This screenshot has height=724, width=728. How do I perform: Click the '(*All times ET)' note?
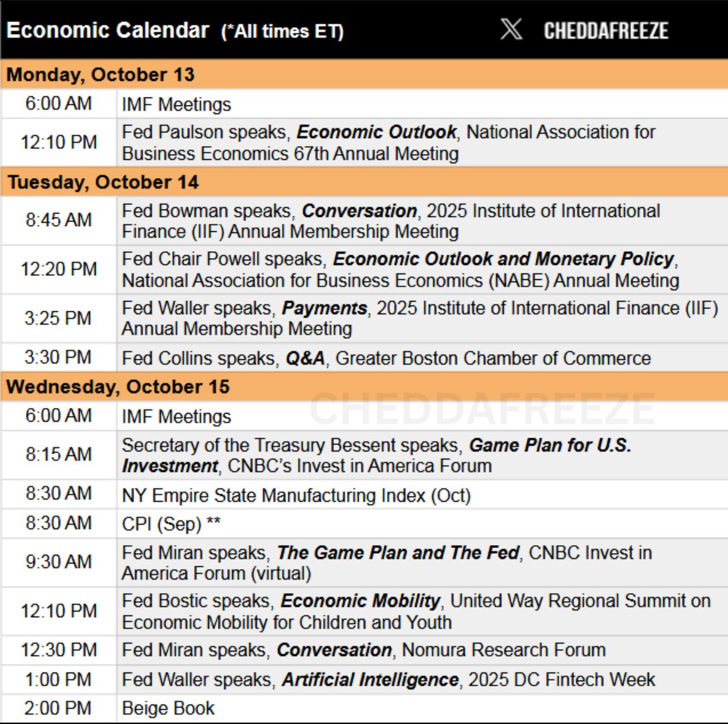click(x=283, y=32)
